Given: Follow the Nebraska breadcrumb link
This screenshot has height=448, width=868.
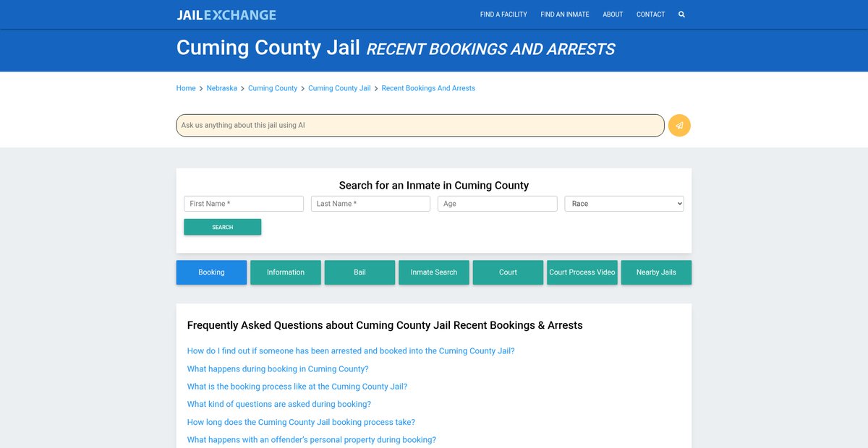Looking at the screenshot, I should click(x=221, y=88).
